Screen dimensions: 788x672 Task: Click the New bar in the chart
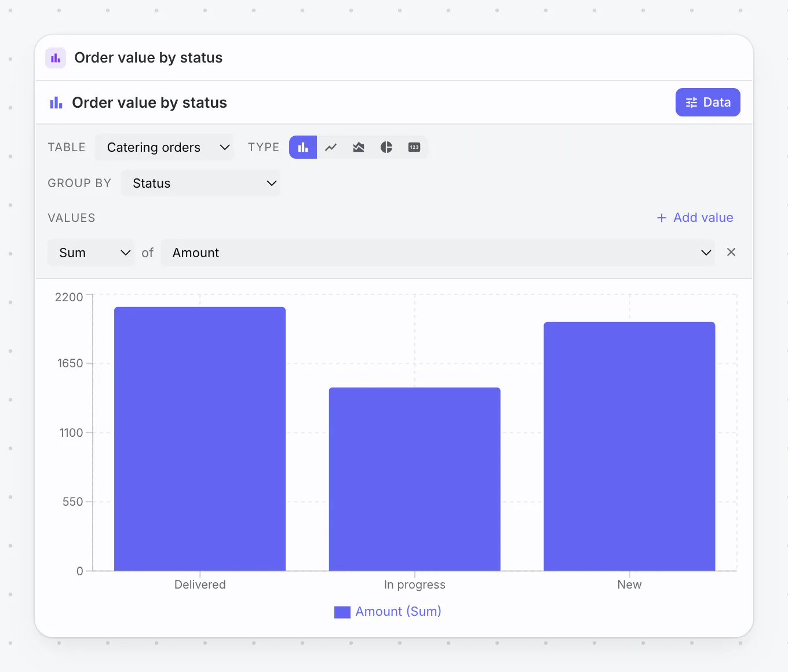point(629,446)
